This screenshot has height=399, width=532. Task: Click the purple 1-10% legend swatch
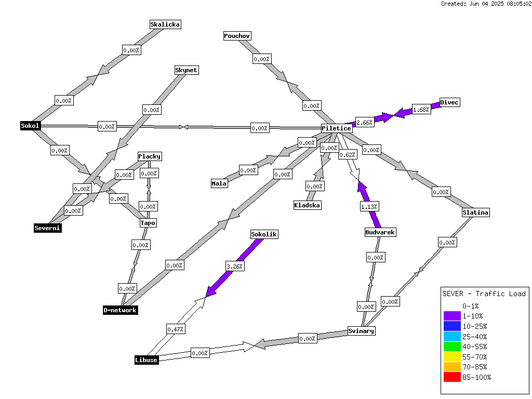452,316
